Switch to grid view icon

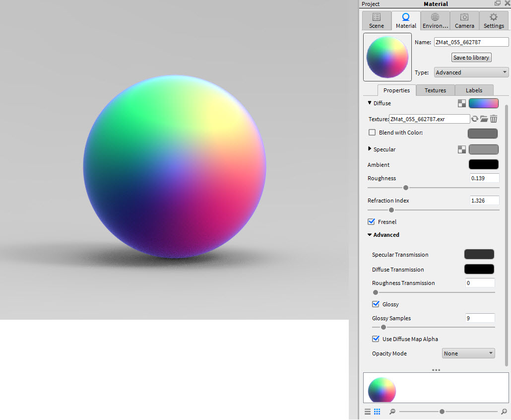click(377, 412)
